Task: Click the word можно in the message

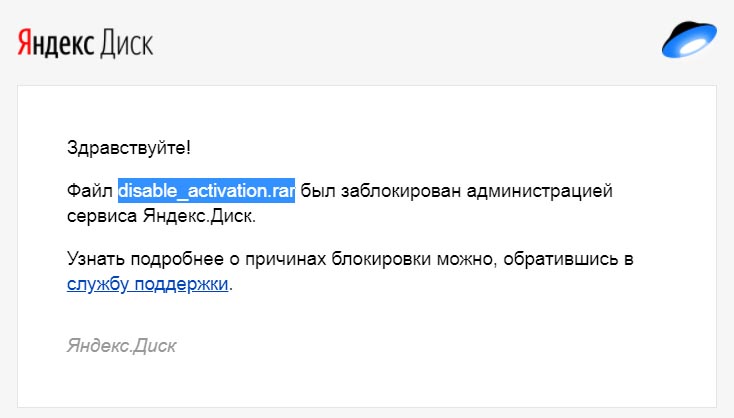Action: [x=466, y=260]
